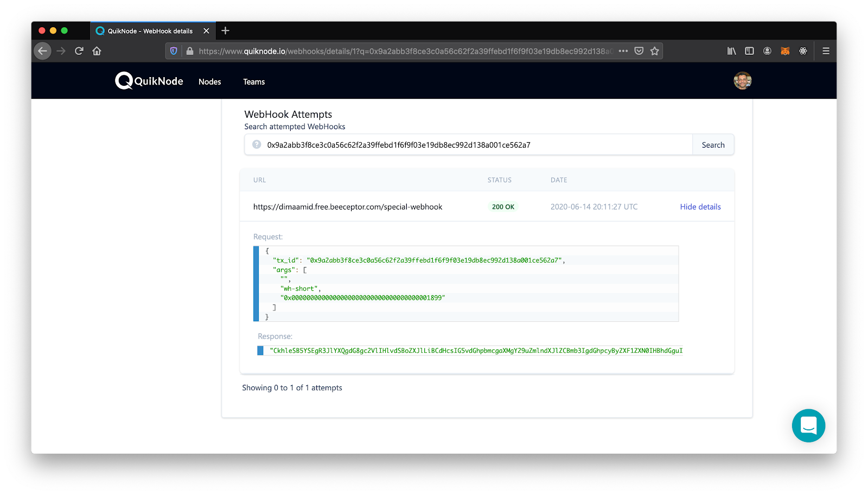The width and height of the screenshot is (868, 495).
Task: Toggle the browser sidebar view
Action: pyautogui.click(x=749, y=51)
